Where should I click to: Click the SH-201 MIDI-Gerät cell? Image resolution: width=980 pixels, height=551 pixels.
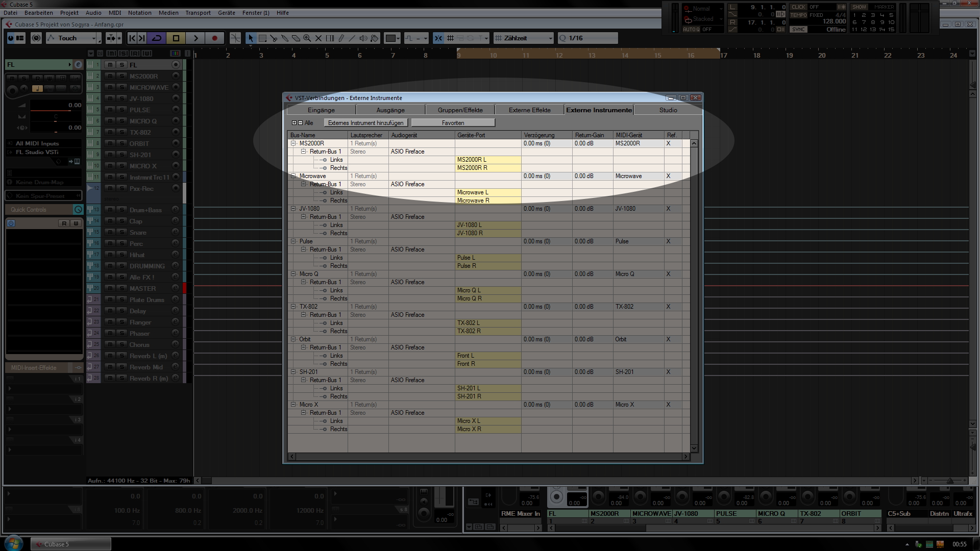tap(639, 372)
